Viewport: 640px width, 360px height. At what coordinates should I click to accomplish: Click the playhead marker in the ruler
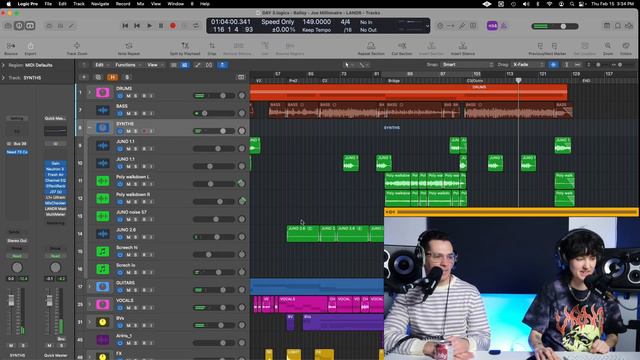(518, 80)
